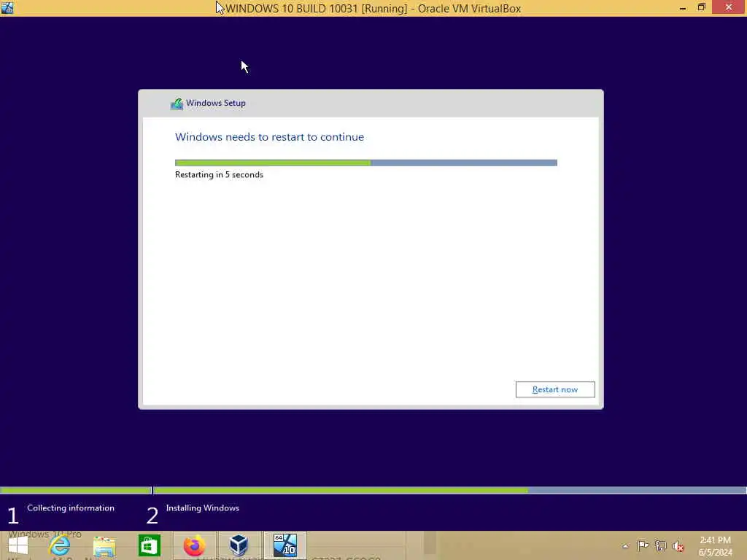This screenshot has width=747, height=560.
Task: Open File Explorer from the taskbar
Action: point(104,546)
